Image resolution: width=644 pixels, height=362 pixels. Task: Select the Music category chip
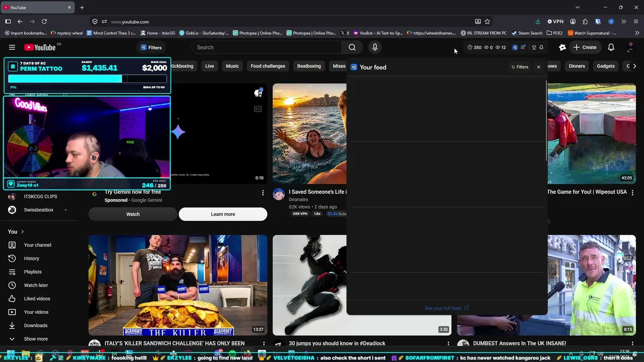(x=232, y=66)
